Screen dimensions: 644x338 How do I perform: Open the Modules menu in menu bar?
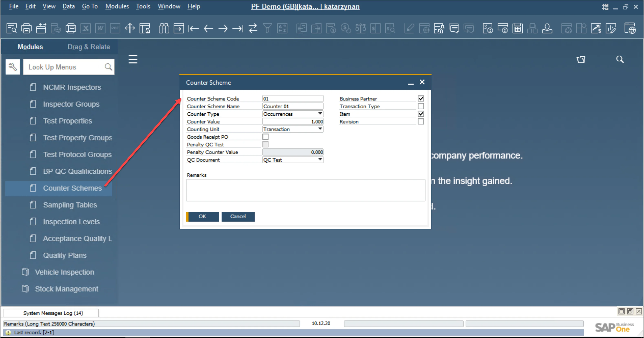(117, 6)
